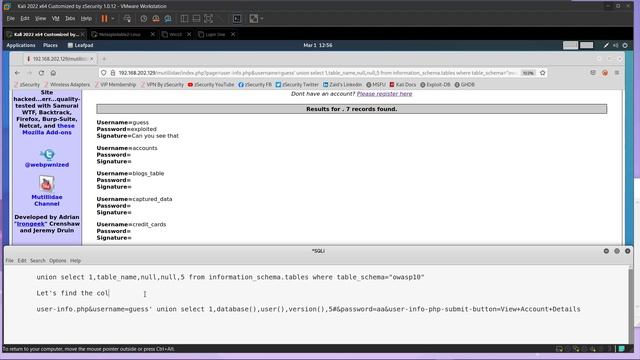Open GHDB bookmark
The height and width of the screenshot is (360, 640).
[x=464, y=84]
